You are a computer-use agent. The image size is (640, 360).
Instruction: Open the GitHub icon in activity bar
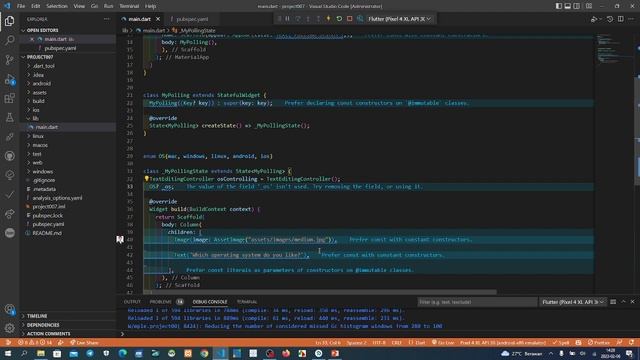click(x=9, y=156)
